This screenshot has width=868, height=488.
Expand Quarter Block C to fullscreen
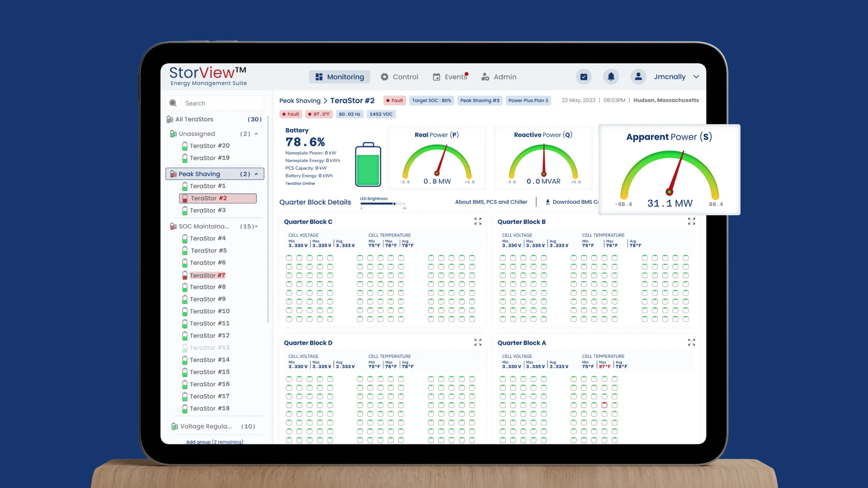pyautogui.click(x=478, y=222)
